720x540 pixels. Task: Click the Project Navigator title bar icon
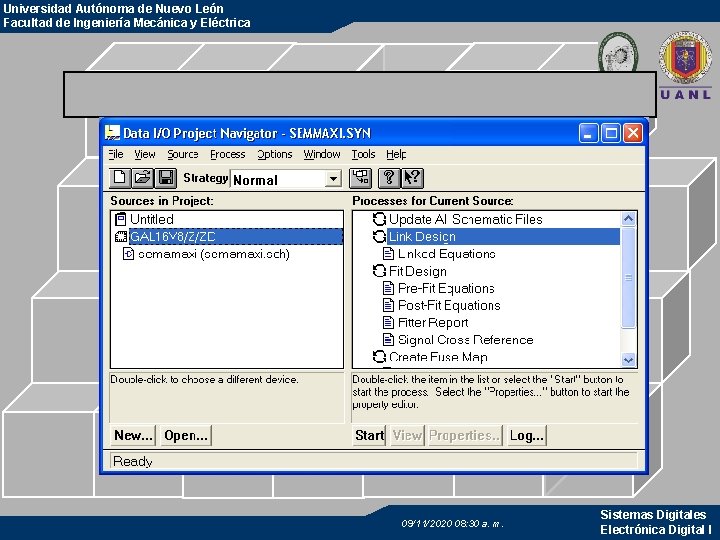click(112, 133)
